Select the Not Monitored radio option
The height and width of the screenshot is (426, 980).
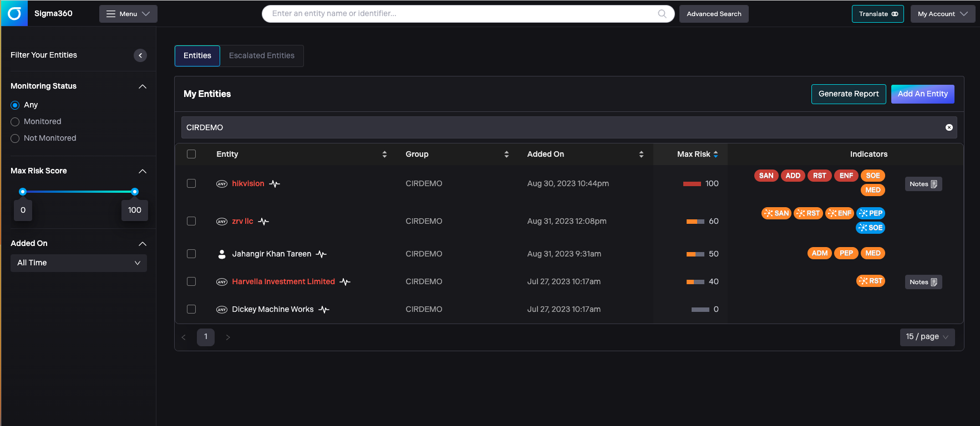tap(15, 138)
